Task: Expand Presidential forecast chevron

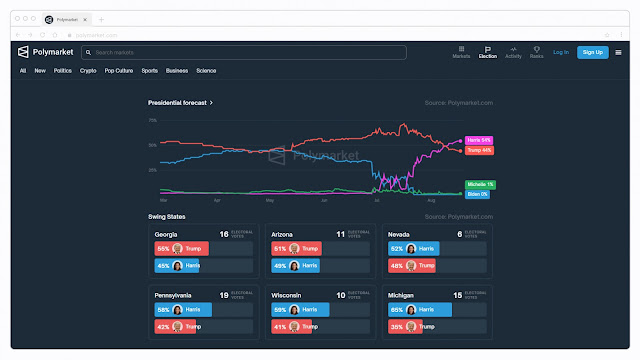Action: (x=211, y=103)
